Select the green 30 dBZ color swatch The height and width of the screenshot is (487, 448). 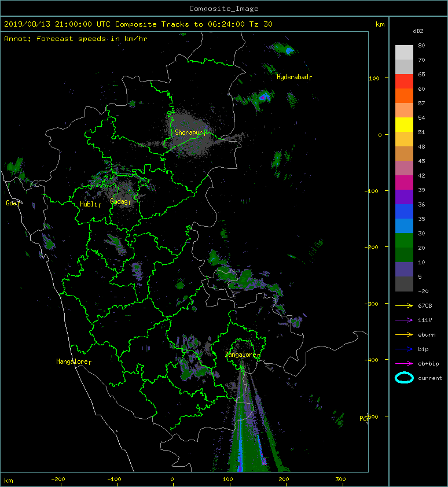pyautogui.click(x=404, y=240)
